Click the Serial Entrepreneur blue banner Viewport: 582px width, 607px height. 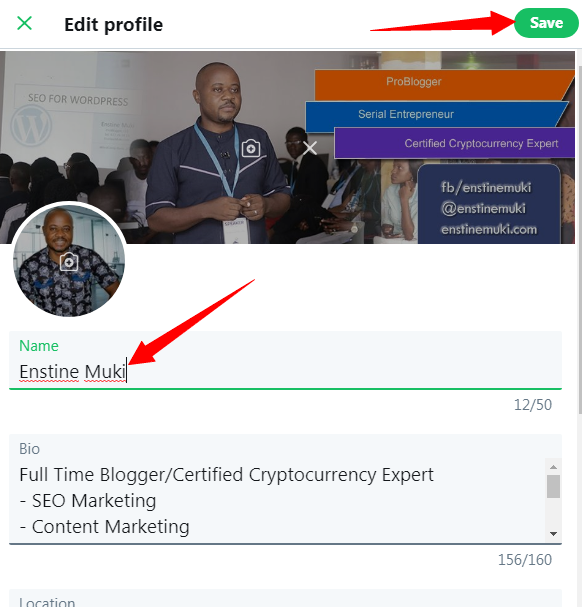(x=436, y=115)
